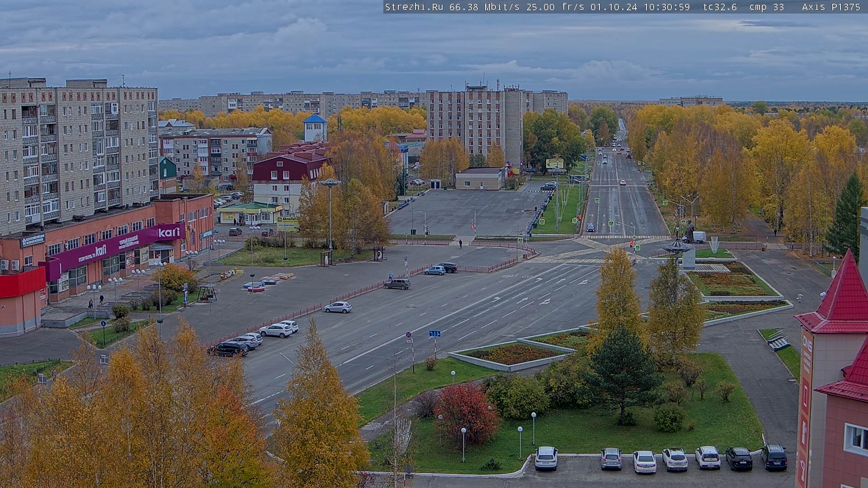Click the '25.00 fr/s' frame rate readout
The width and height of the screenshot is (868, 488).
point(555,7)
